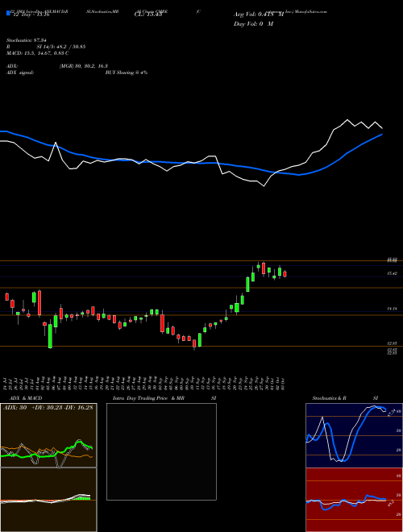Click the 'CL: 15.43' closing price text

[x=148, y=15]
